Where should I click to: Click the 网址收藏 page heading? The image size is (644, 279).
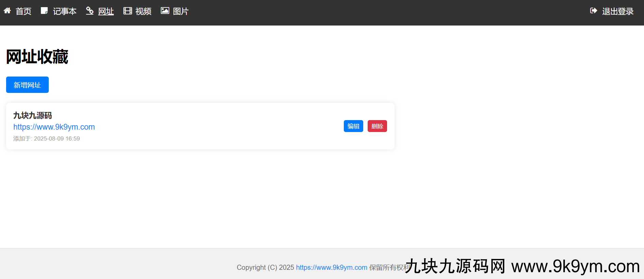tap(37, 56)
